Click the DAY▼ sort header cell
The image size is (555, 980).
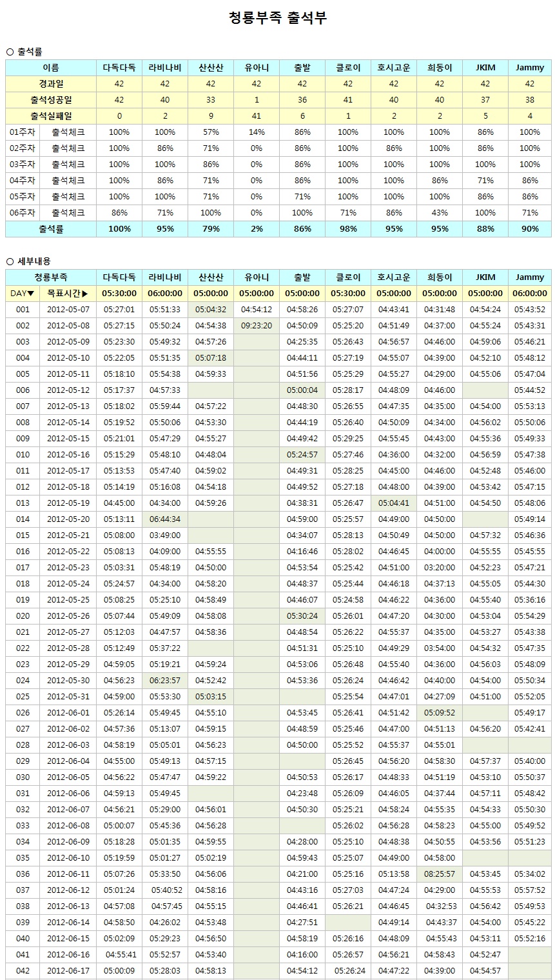click(x=23, y=294)
